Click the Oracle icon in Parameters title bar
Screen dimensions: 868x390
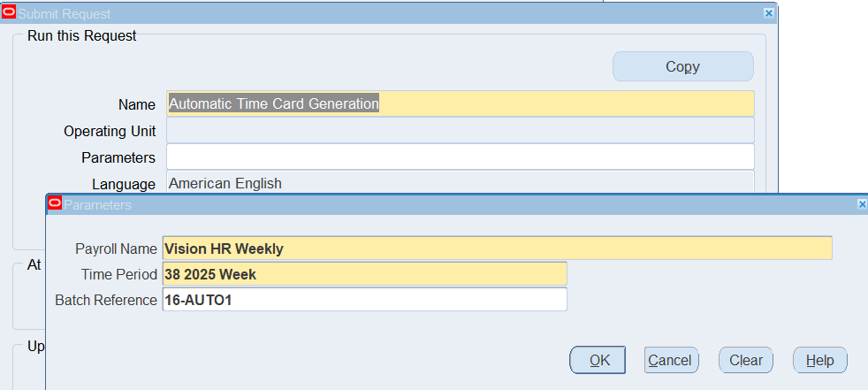(54, 204)
